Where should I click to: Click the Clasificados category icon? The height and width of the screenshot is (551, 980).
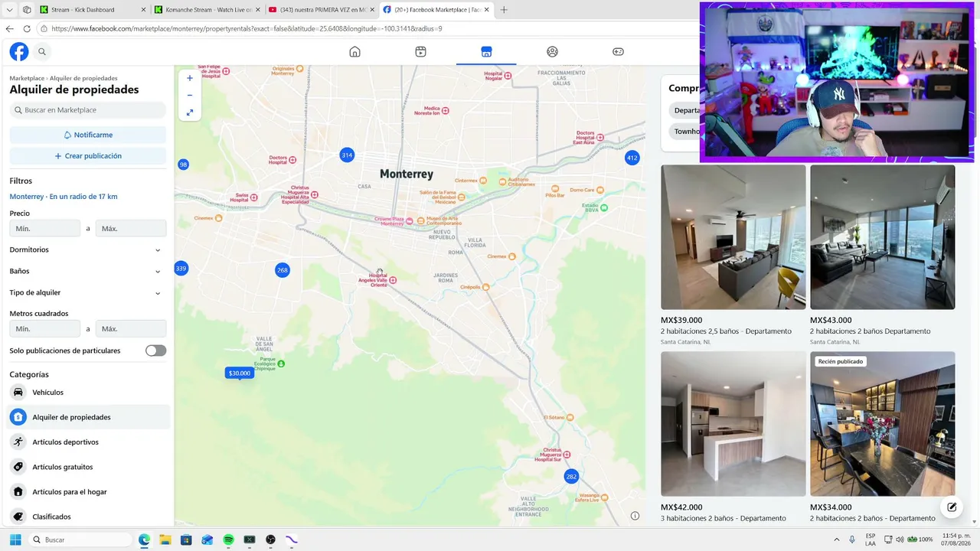[x=18, y=517]
